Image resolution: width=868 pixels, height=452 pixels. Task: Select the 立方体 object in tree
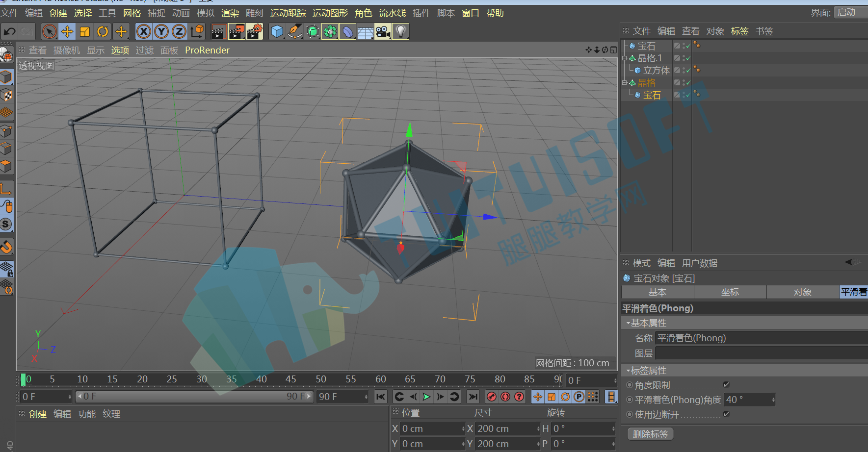pyautogui.click(x=657, y=70)
